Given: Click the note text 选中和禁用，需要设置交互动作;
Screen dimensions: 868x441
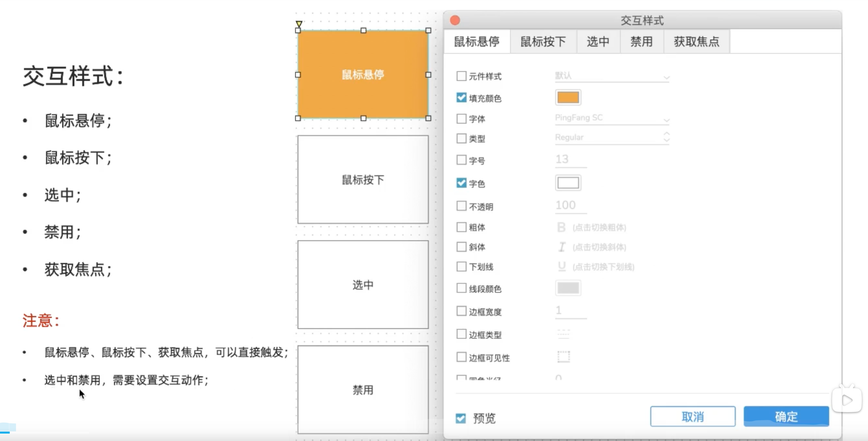Looking at the screenshot, I should 127,380.
